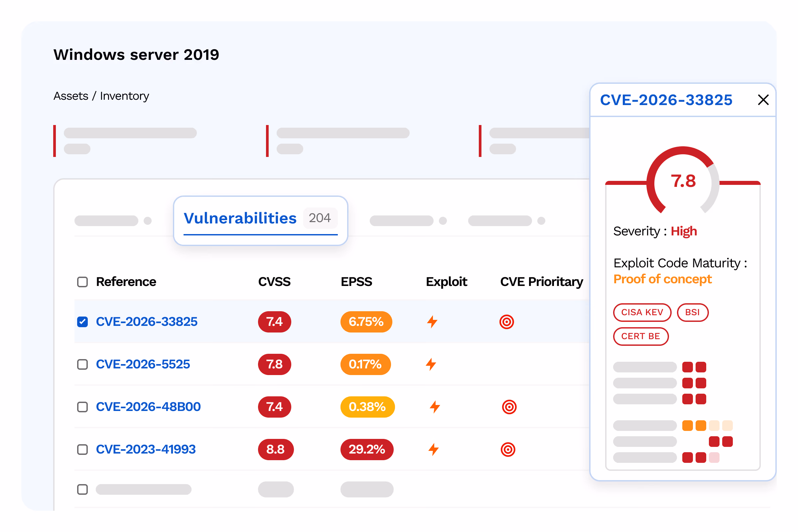Sort by the CVSS column header
798x532 pixels.
274,282
